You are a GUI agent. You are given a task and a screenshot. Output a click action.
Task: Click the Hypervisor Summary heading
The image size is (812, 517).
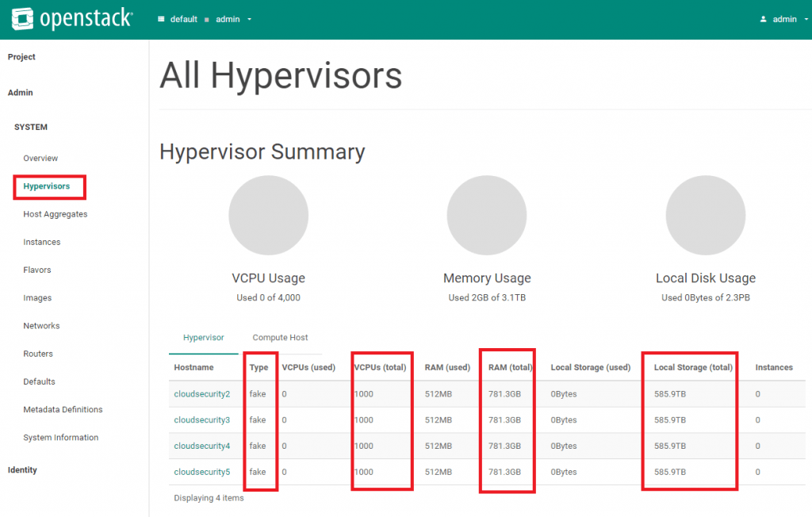(262, 152)
